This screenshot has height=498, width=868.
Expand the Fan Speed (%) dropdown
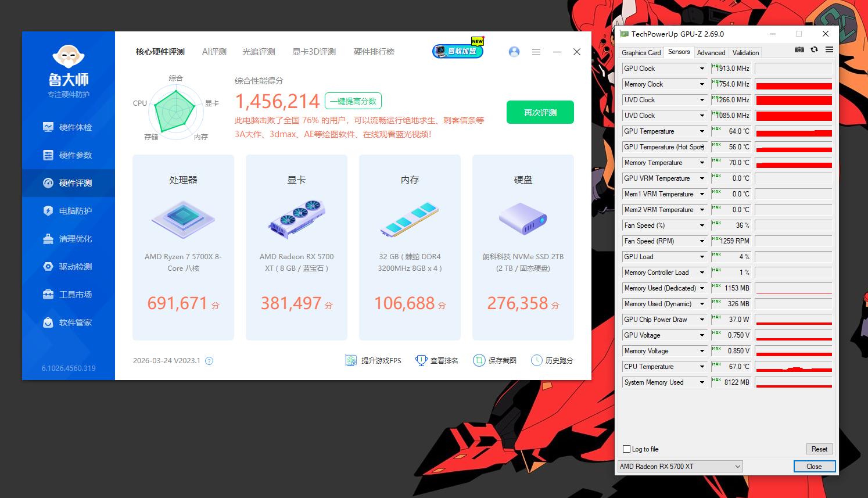pyautogui.click(x=702, y=225)
